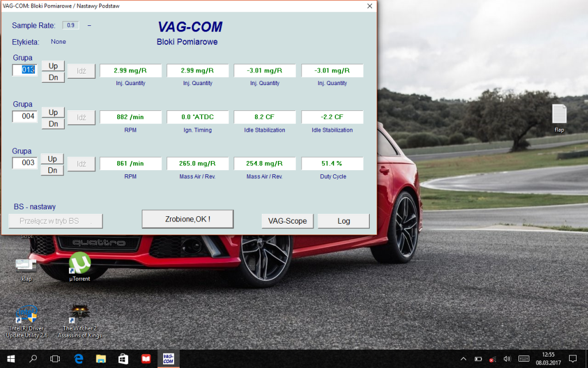Open the volume speaker tray icon
588x368 pixels.
[508, 359]
